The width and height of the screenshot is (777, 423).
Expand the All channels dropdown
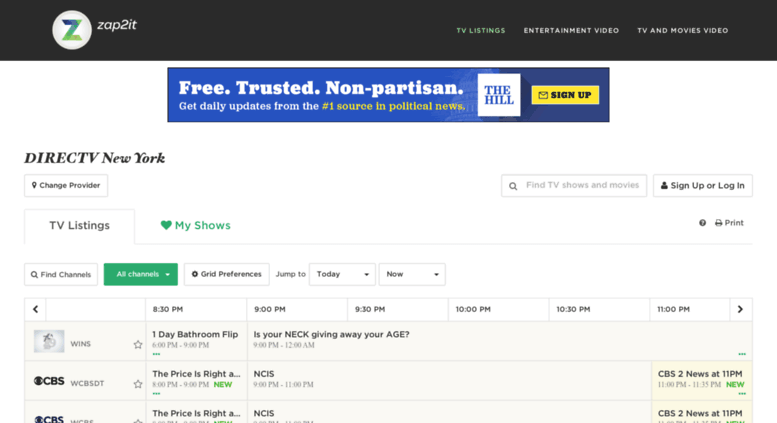pos(141,274)
